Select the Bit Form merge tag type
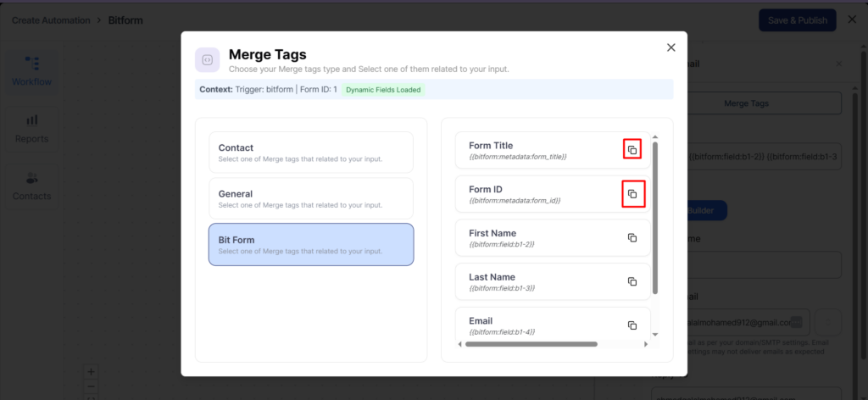The width and height of the screenshot is (868, 400). point(310,245)
